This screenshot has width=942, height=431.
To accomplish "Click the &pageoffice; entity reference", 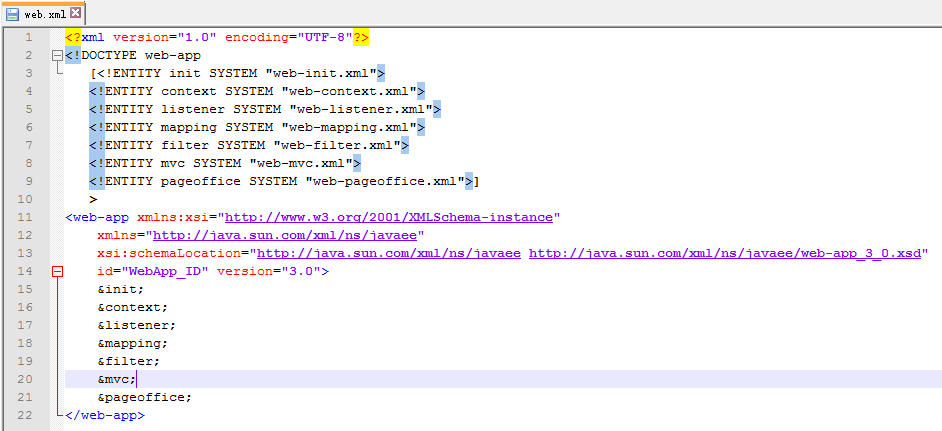I will 145,397.
